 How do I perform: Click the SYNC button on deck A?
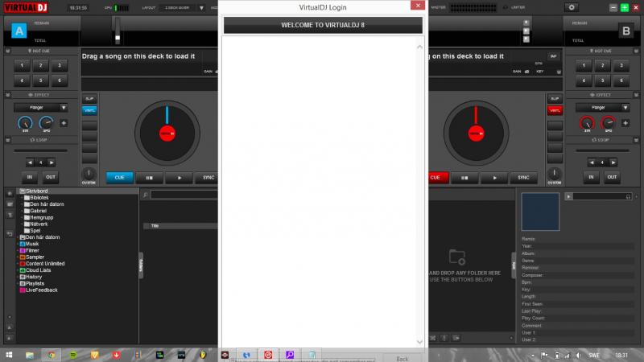pos(208,178)
